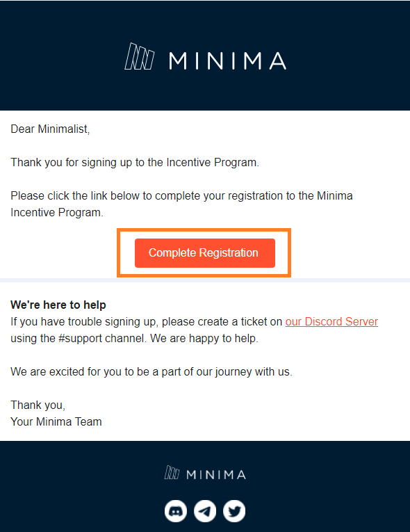Open the Telegram paper-plane icon
The width and height of the screenshot is (410, 532).
click(205, 511)
